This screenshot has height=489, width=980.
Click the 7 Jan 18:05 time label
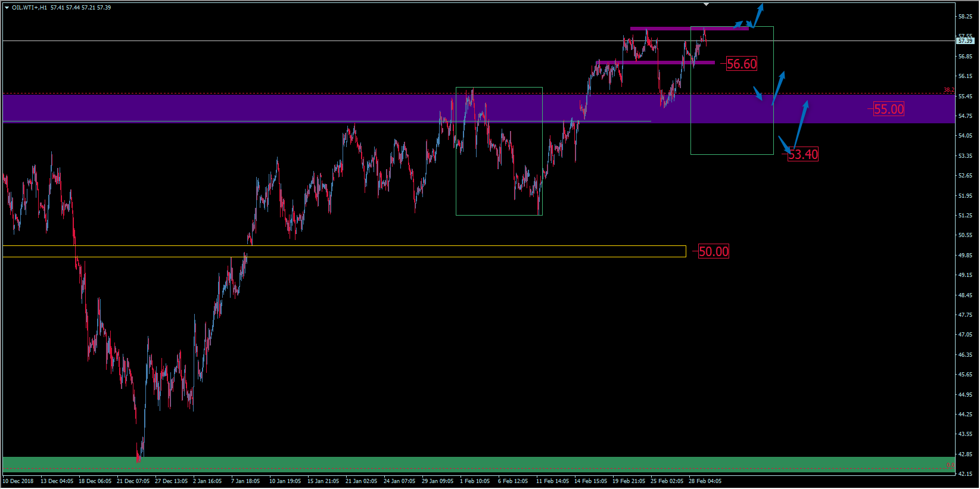point(245,481)
